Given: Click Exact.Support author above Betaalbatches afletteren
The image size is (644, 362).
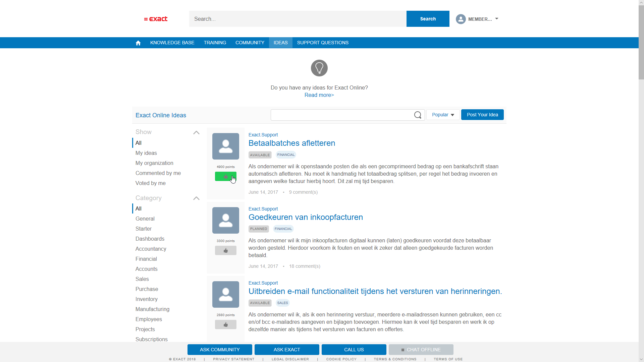Looking at the screenshot, I should [x=263, y=135].
